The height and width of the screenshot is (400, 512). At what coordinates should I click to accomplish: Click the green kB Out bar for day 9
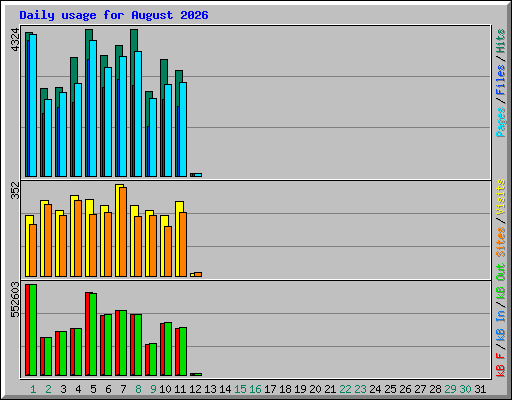coord(153,359)
